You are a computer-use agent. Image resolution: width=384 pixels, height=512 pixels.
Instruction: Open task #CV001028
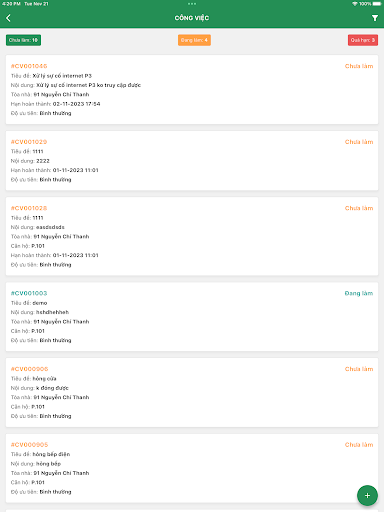tap(192, 236)
